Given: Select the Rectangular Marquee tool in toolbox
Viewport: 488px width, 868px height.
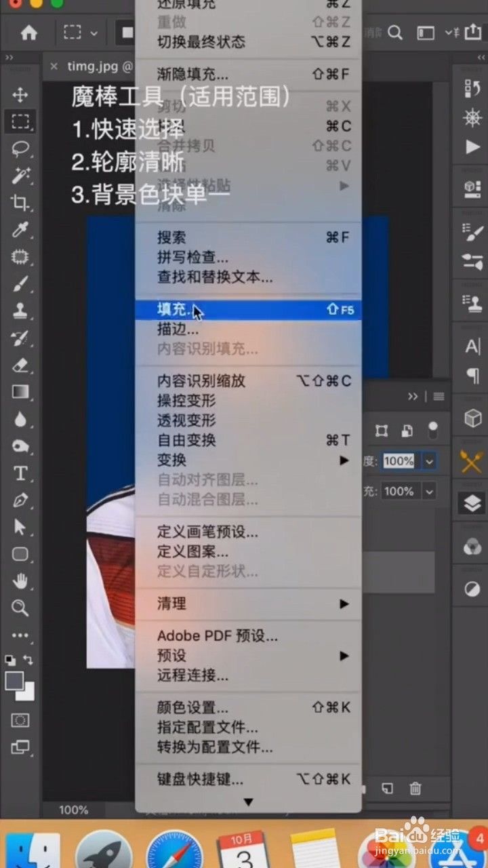Looking at the screenshot, I should click(20, 122).
